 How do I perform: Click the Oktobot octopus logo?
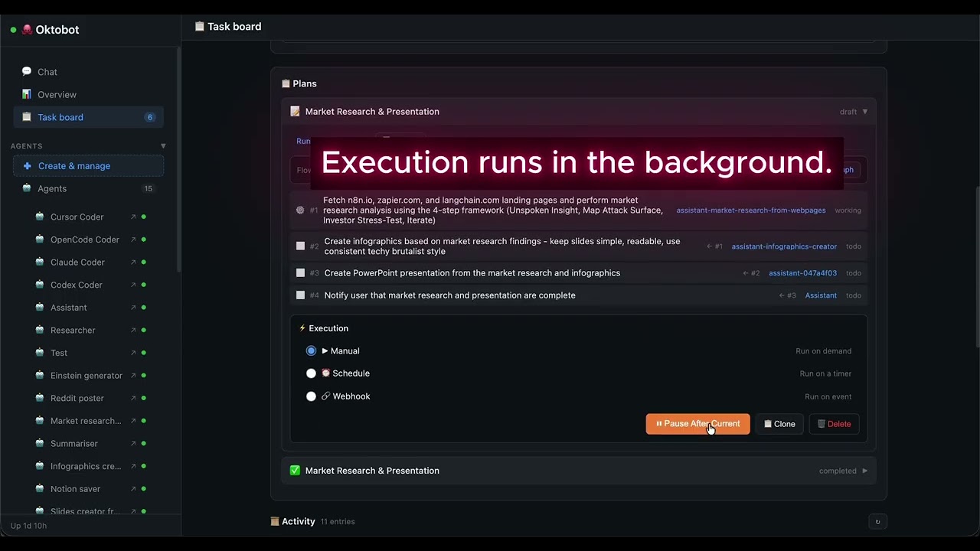coord(28,30)
